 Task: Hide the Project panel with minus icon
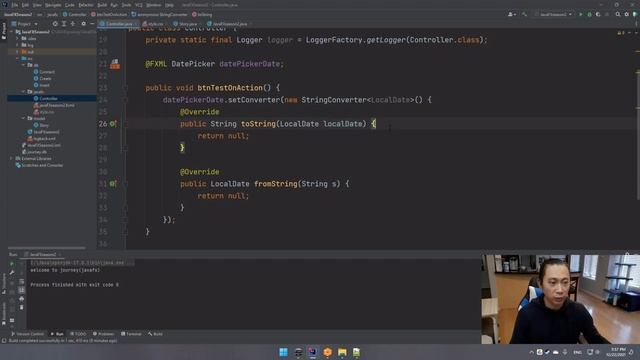92,24
